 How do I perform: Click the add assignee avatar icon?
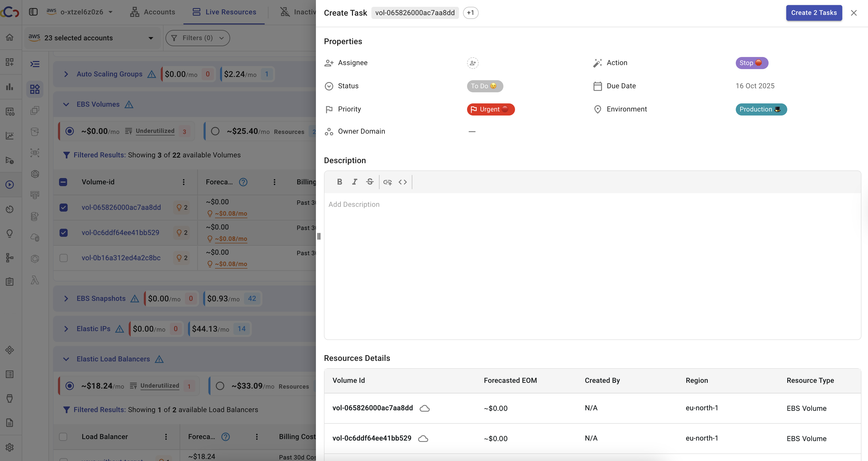click(x=472, y=63)
